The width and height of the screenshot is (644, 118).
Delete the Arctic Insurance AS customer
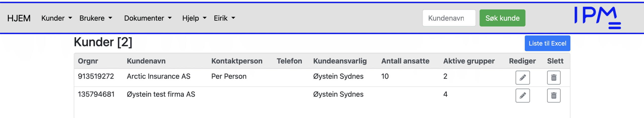point(553,77)
